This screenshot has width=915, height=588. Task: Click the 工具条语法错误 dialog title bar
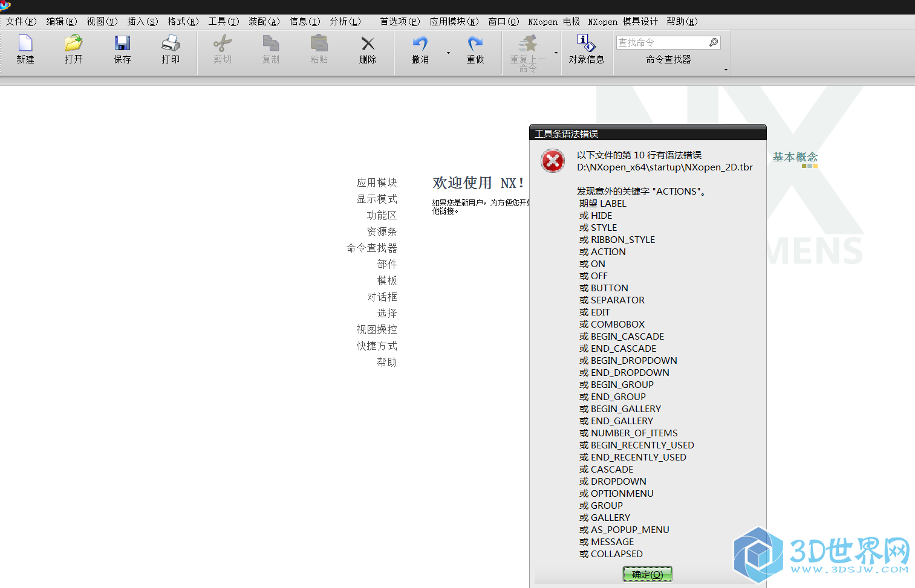pyautogui.click(x=648, y=134)
